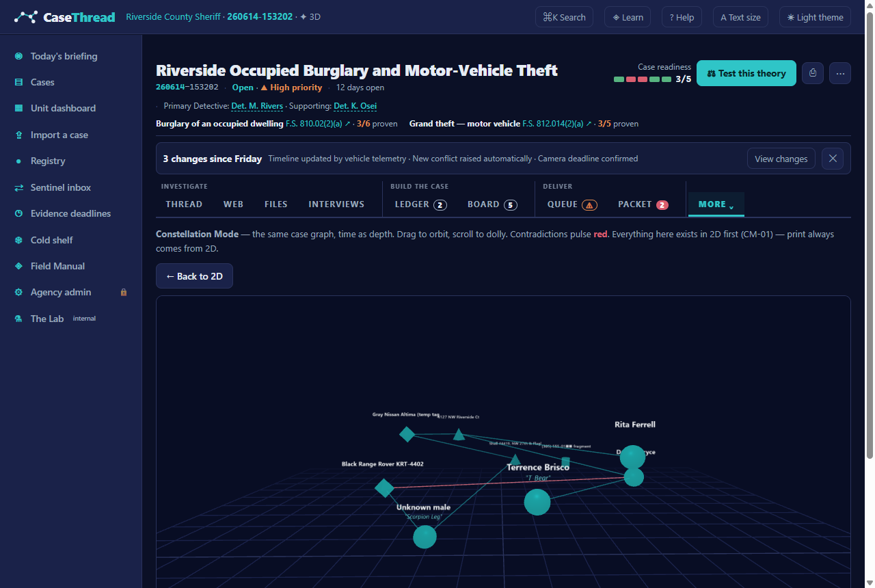This screenshot has height=588, width=875.
Task: Open the three-dot more options menu
Action: tap(840, 73)
